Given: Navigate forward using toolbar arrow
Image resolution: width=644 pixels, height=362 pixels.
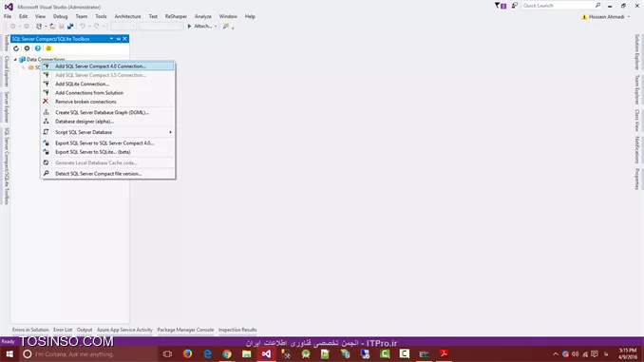Looking at the screenshot, I should 27,27.
